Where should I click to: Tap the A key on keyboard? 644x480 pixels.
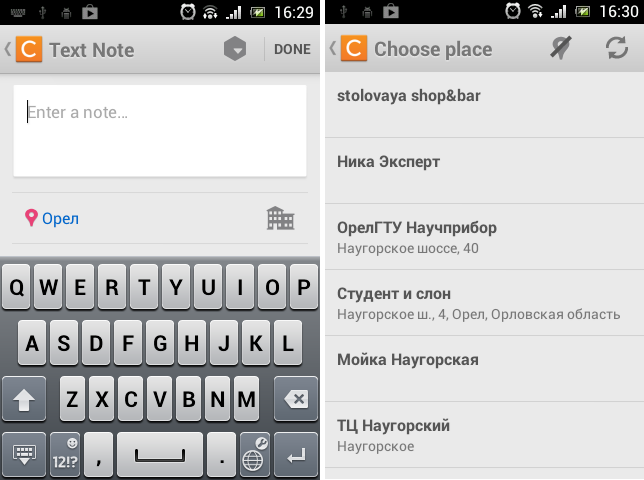click(32, 343)
